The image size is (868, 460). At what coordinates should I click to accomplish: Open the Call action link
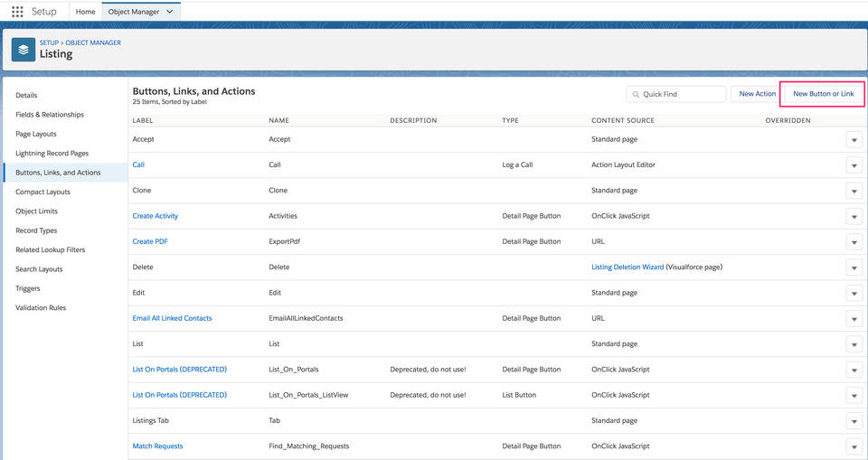[x=138, y=165]
